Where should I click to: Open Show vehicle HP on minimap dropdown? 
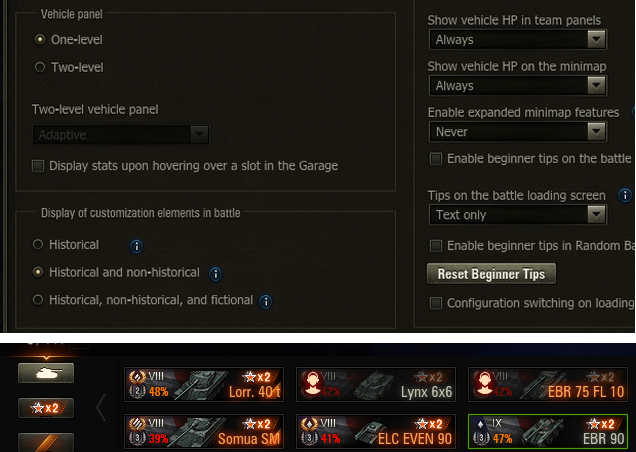518,85
